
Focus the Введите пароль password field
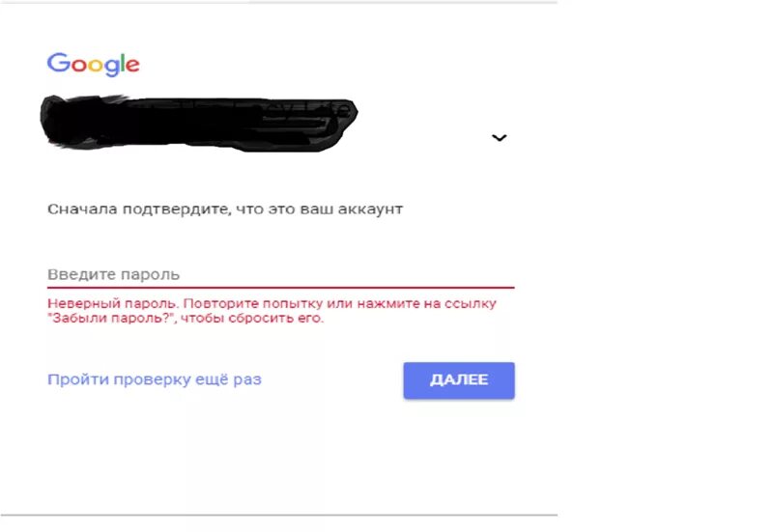280,274
